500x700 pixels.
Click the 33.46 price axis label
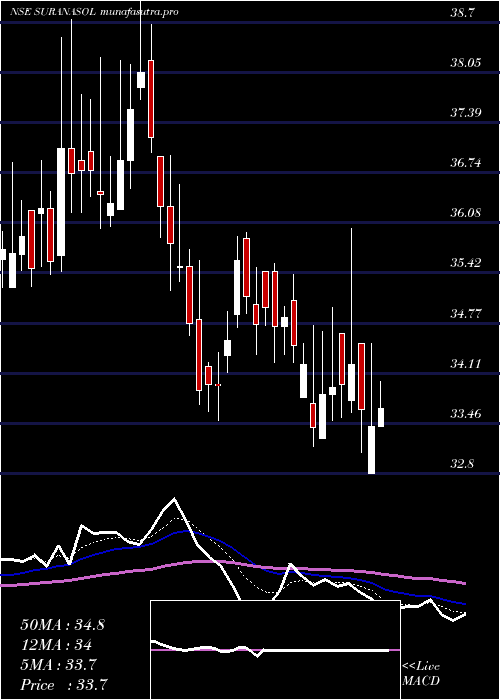[466, 413]
